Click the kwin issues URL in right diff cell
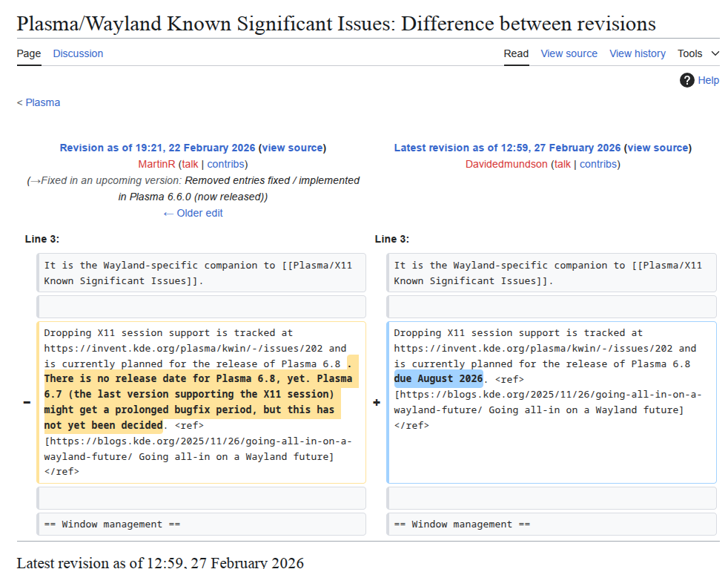Screen dimensions: 728x569 coord(533,349)
